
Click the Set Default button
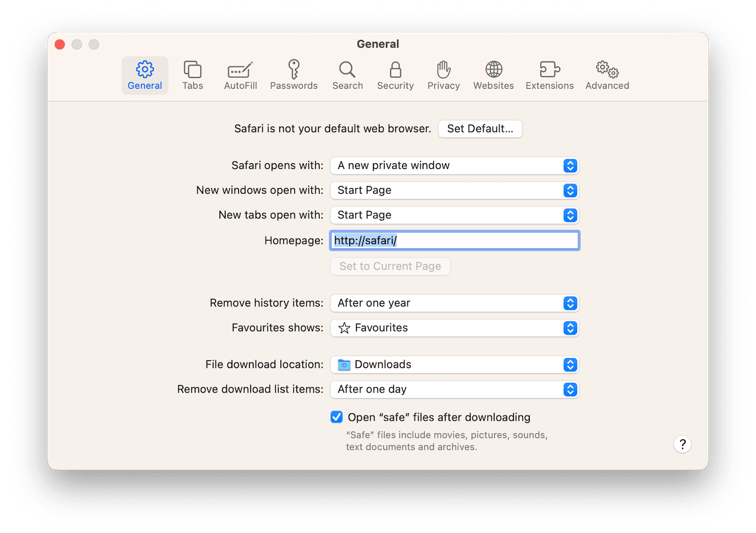pos(480,129)
